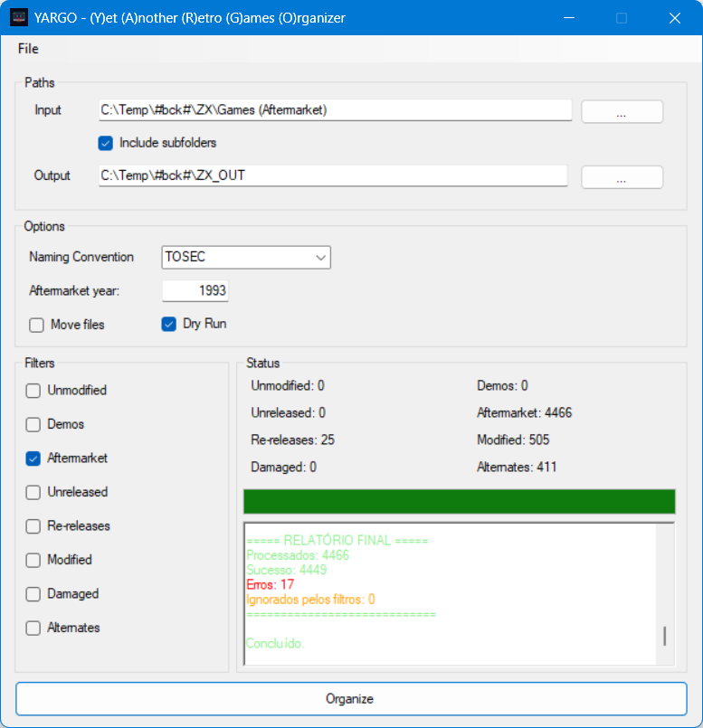Viewport: 703px width, 728px height.
Task: Click the 'Damaged: 0' status text
Action: pos(283,467)
